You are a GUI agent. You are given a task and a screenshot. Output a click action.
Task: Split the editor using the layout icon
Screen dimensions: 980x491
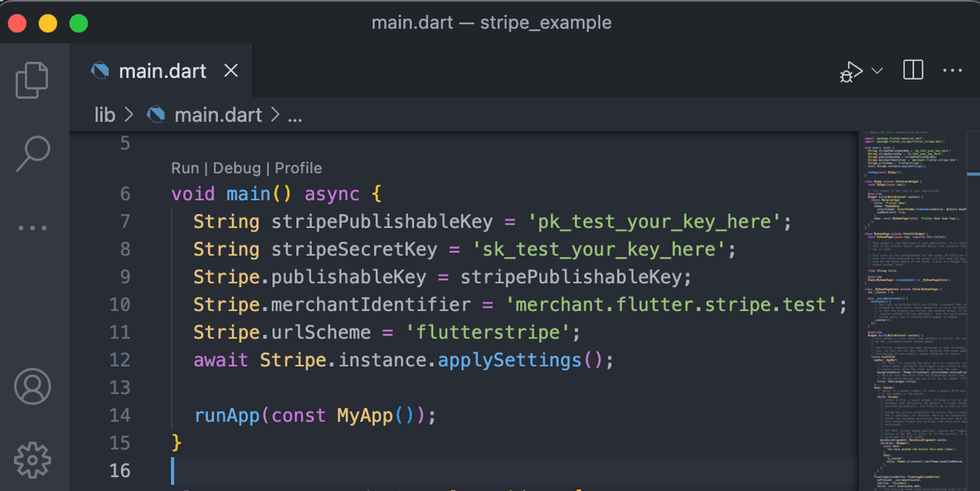tap(913, 70)
